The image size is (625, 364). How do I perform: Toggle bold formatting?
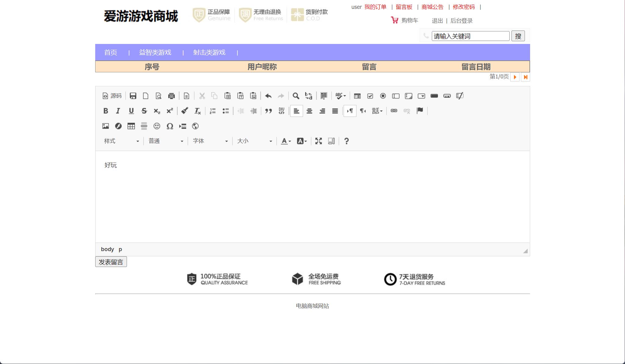tap(106, 111)
